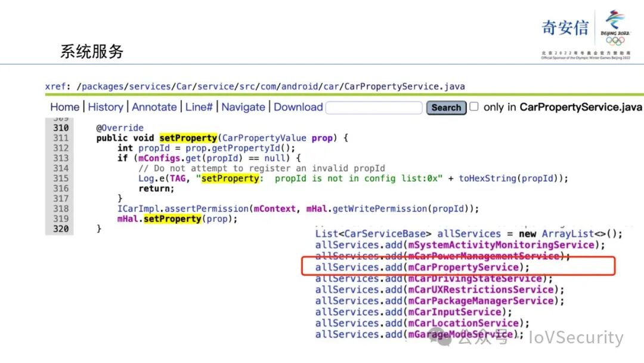This screenshot has width=644, height=363.
Task: Click toHexString in line 315
Action: click(x=488, y=179)
